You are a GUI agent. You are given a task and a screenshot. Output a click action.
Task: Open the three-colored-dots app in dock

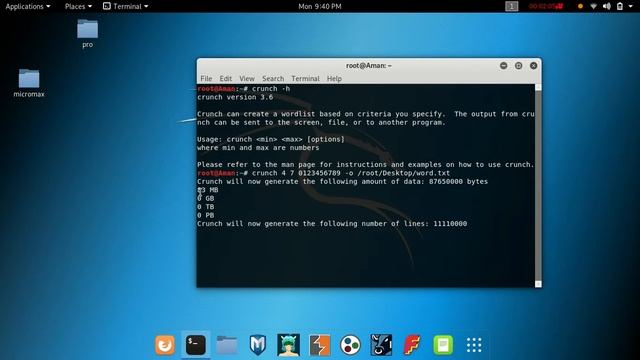[x=351, y=345]
